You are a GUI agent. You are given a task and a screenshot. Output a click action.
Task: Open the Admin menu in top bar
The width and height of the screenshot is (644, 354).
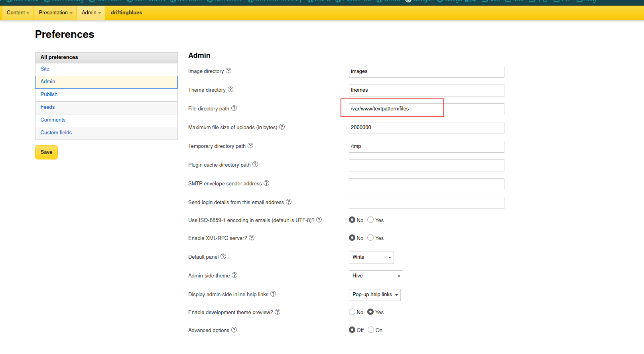point(91,13)
